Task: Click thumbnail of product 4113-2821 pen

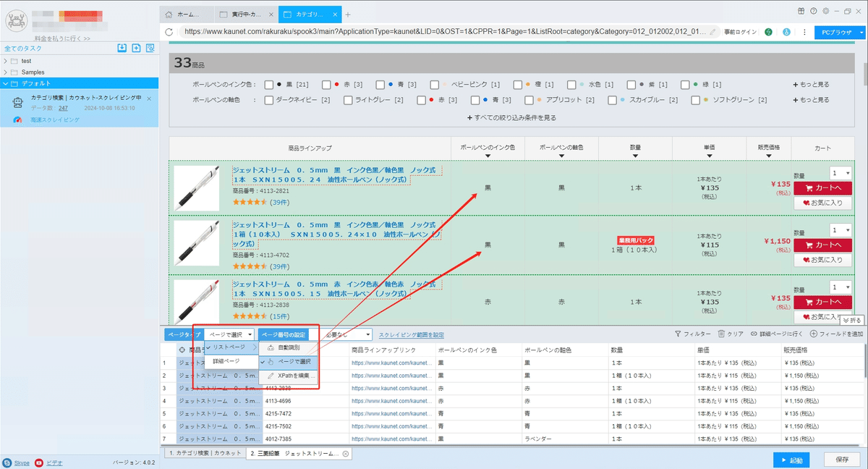Action: 196,189
